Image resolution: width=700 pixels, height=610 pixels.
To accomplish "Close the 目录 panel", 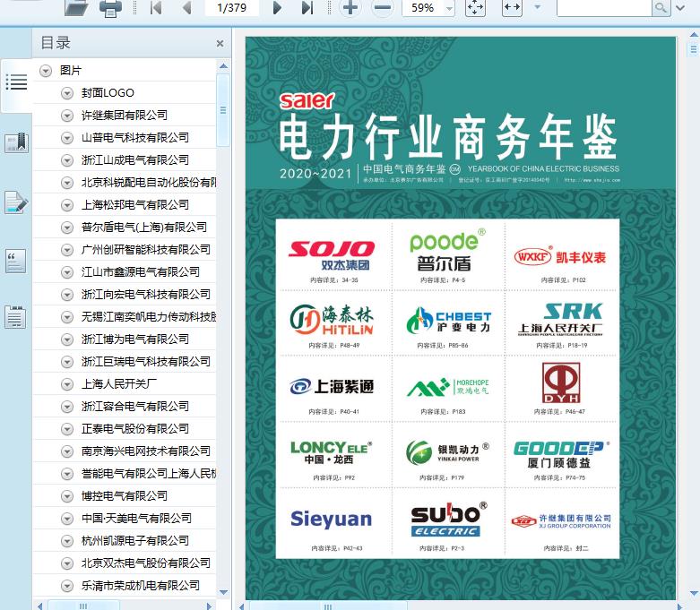I will [x=220, y=43].
